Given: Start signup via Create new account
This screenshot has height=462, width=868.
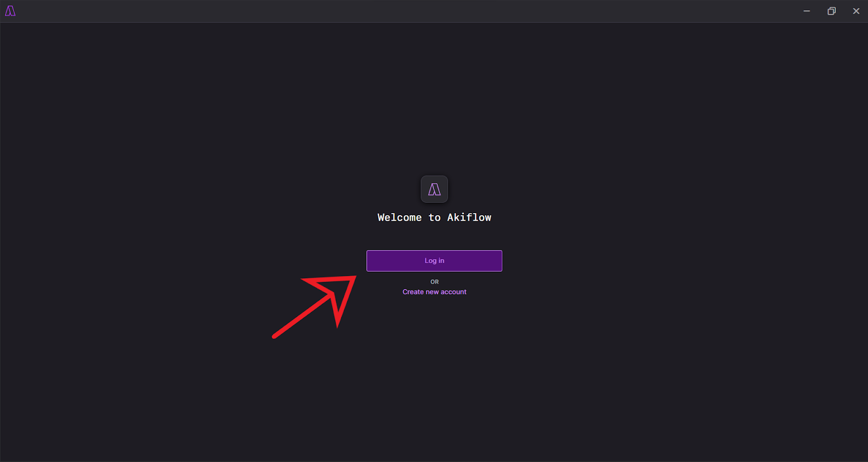Looking at the screenshot, I should (x=435, y=292).
